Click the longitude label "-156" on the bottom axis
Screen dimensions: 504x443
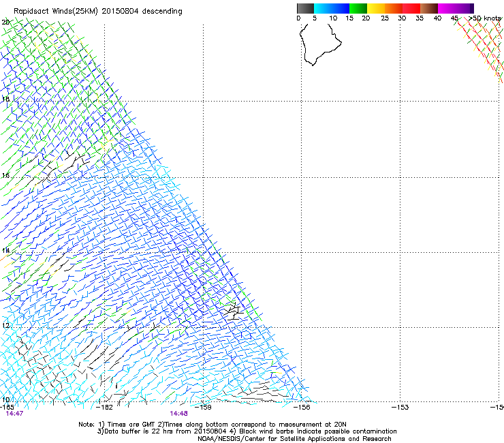pyautogui.click(x=302, y=408)
